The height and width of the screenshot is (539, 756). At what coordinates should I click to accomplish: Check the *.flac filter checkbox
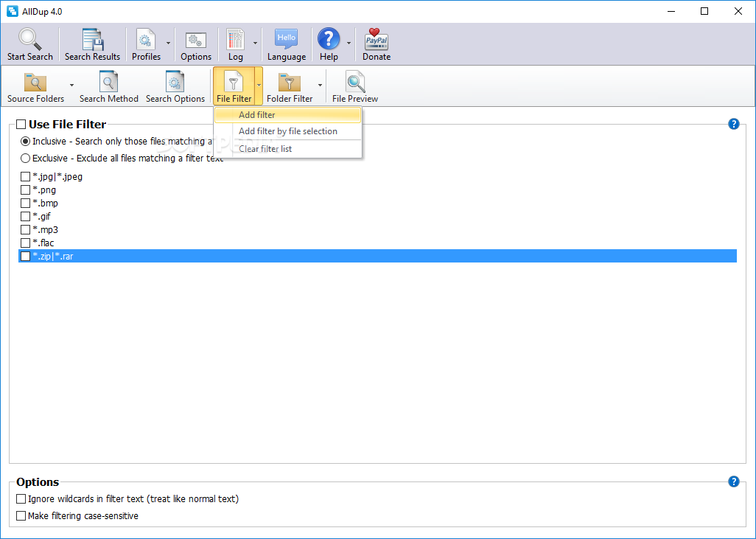pos(26,243)
